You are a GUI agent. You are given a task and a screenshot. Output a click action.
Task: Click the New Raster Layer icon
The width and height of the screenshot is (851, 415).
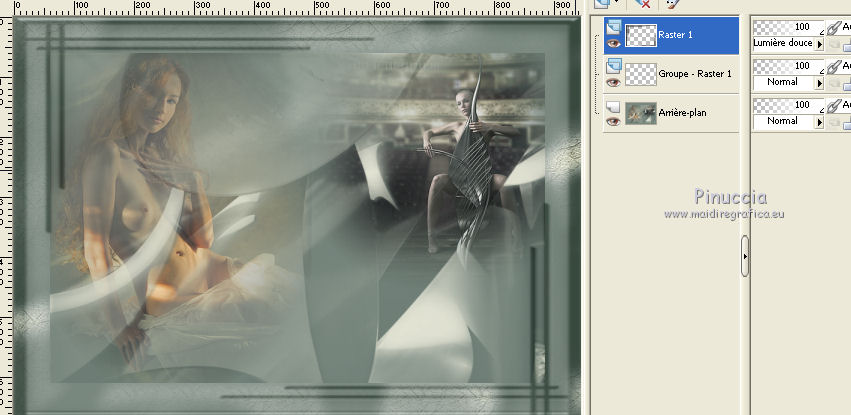[x=602, y=3]
